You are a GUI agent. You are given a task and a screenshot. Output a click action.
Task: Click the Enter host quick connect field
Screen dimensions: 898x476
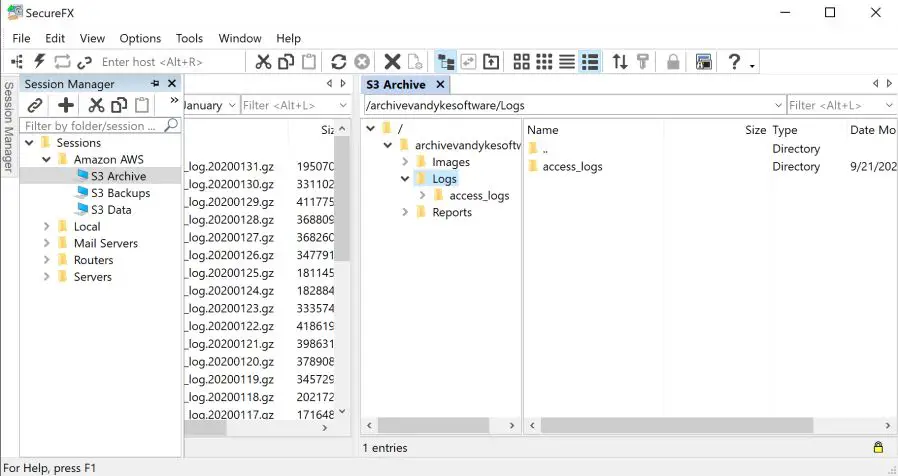[x=171, y=62]
